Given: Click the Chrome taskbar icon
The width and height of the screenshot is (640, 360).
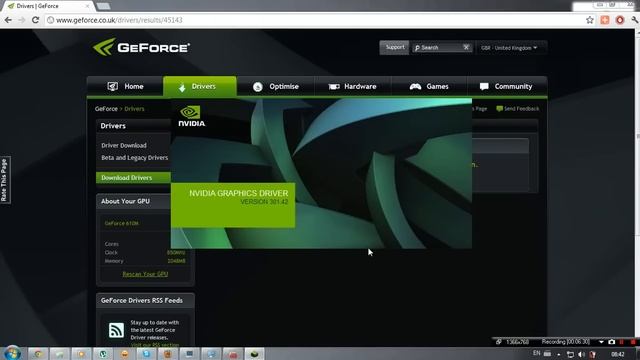Looking at the screenshot, I should [38, 354].
